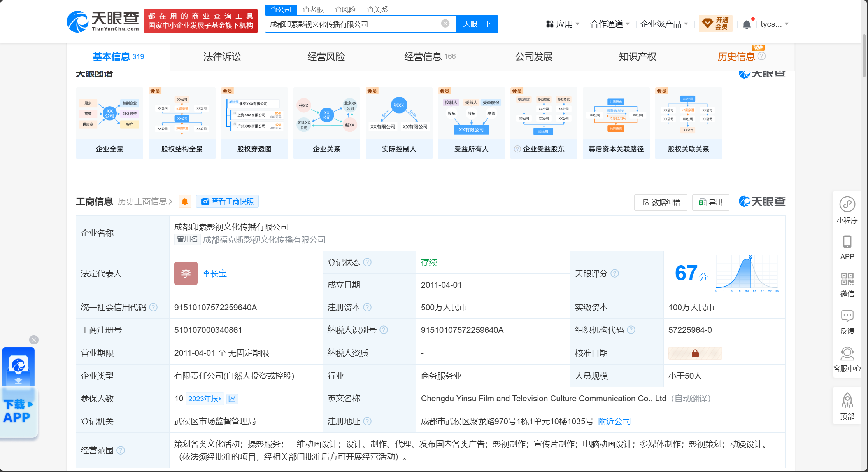Switch to 查风险 search tab
This screenshot has width=868, height=472.
click(345, 9)
